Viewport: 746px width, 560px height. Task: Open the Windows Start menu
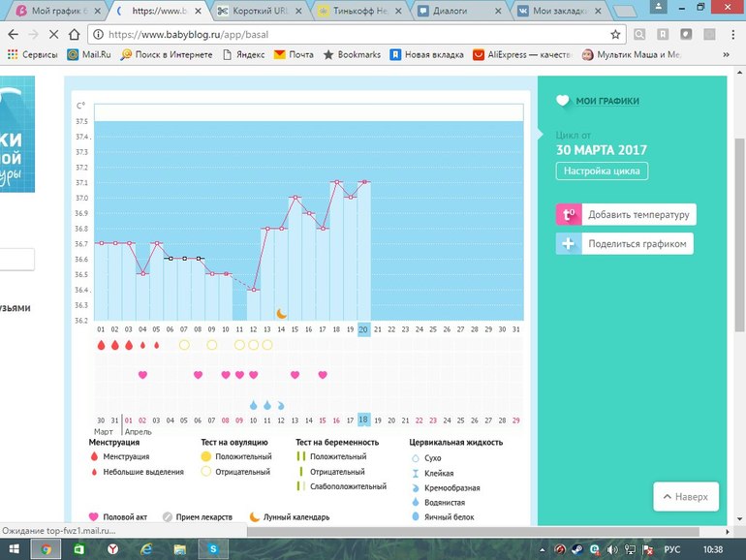pos(12,549)
